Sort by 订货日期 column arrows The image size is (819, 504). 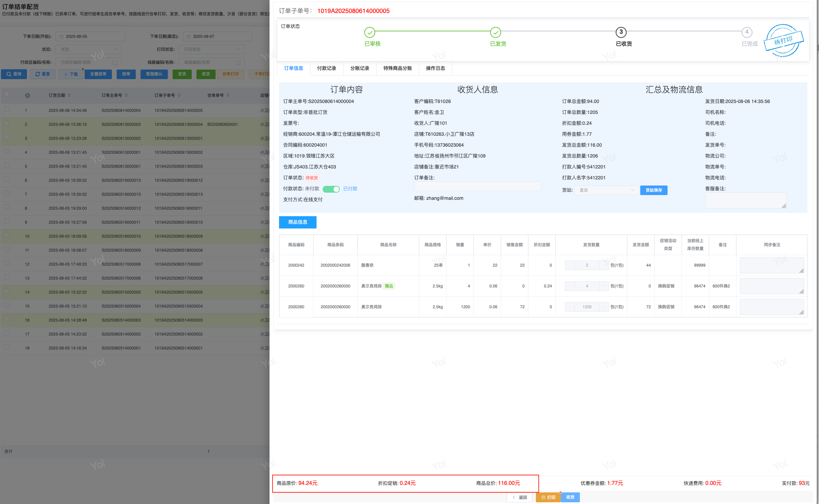click(x=69, y=95)
